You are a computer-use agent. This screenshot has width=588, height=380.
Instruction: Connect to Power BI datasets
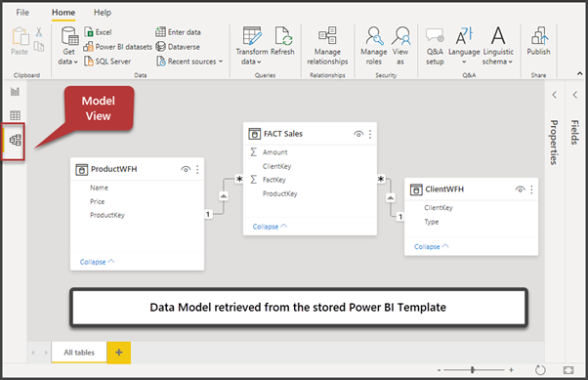coord(118,47)
